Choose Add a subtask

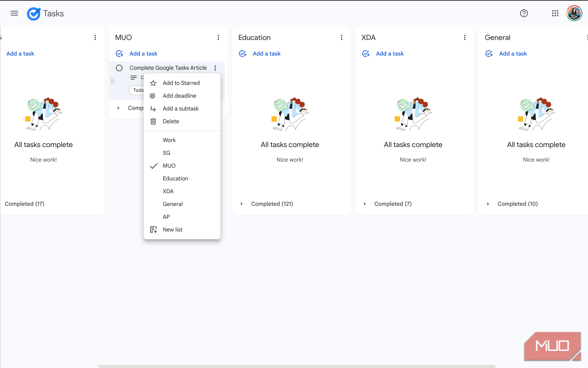point(182,108)
